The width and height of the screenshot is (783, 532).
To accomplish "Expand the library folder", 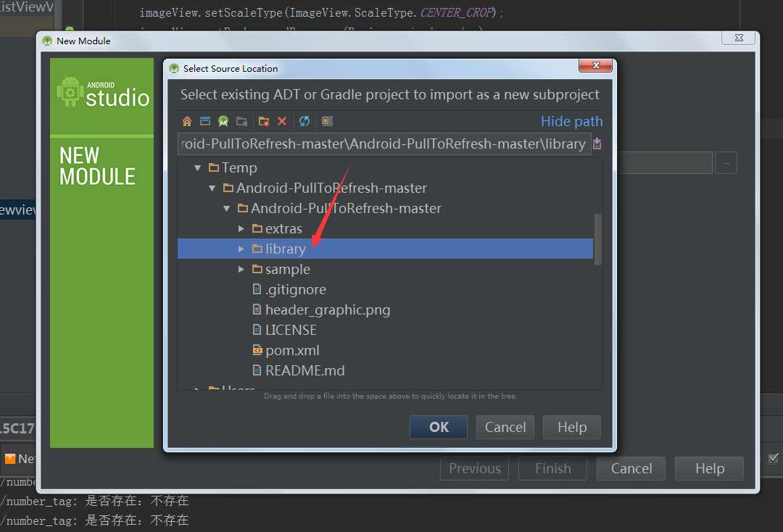I will click(241, 249).
